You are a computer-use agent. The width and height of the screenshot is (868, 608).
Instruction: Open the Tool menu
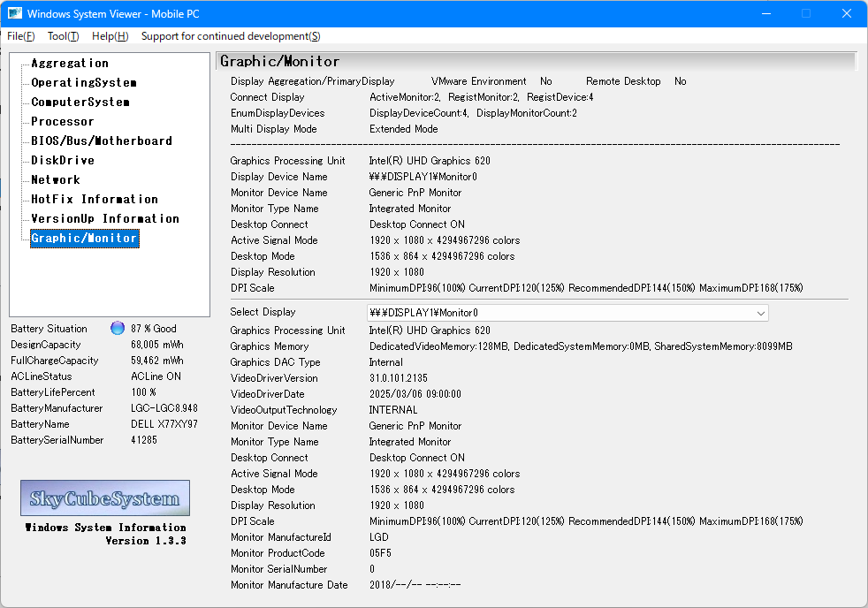(63, 36)
